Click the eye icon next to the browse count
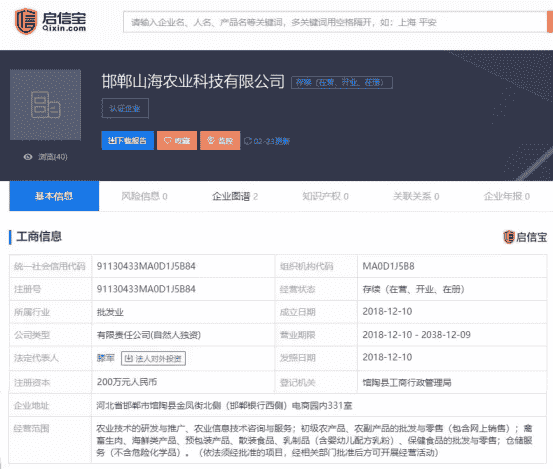The width and height of the screenshot is (554, 470). pyautogui.click(x=28, y=157)
